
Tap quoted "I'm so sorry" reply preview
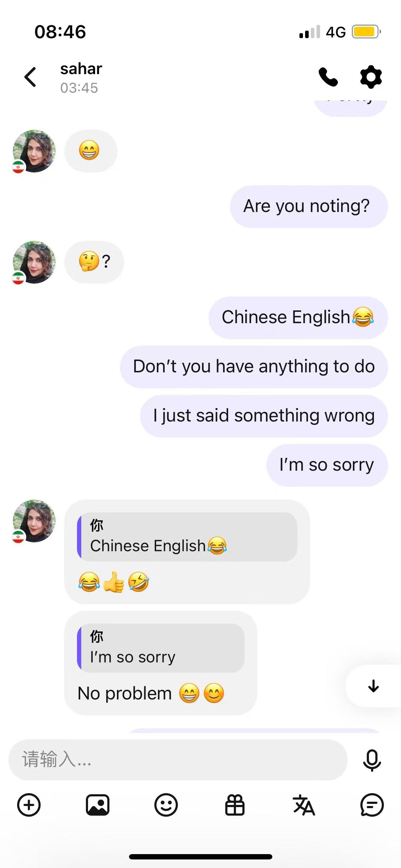click(x=161, y=648)
